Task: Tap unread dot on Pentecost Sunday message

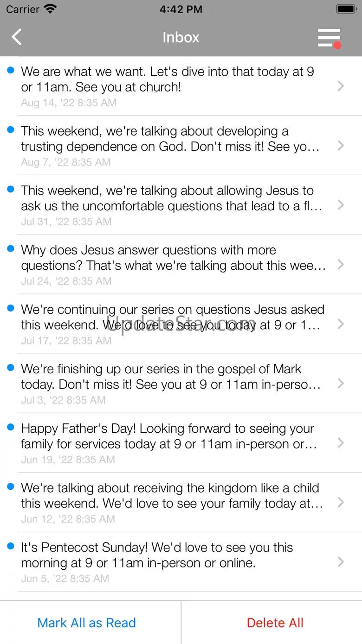Action: click(x=11, y=546)
